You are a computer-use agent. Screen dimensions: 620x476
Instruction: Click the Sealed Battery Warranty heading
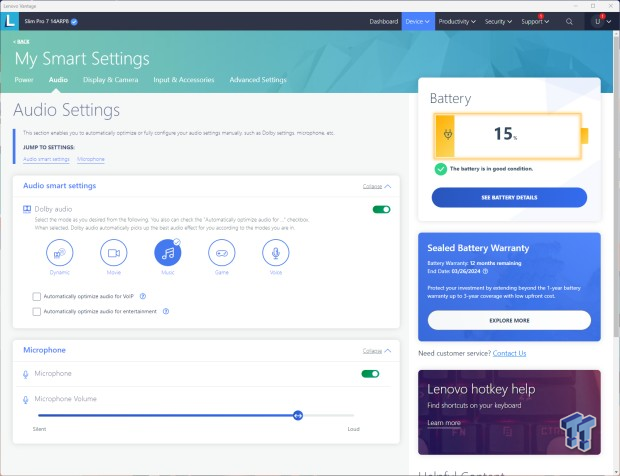pyautogui.click(x=478, y=248)
